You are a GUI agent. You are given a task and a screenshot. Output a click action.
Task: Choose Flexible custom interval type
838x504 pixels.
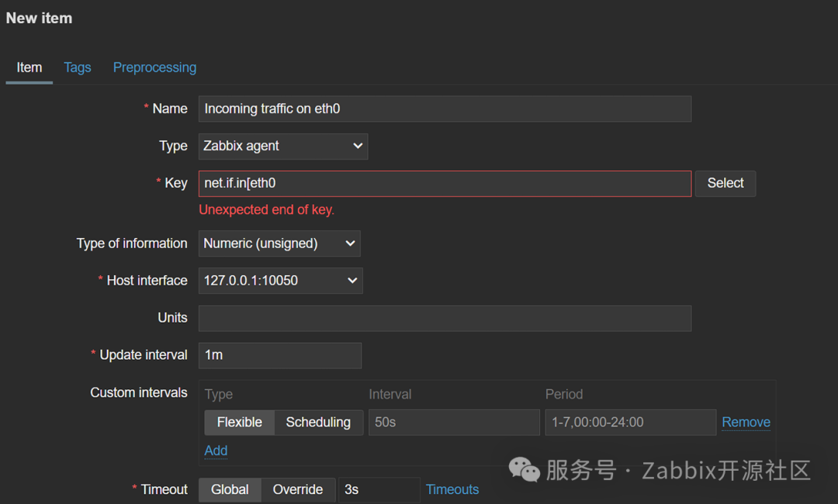pos(239,423)
